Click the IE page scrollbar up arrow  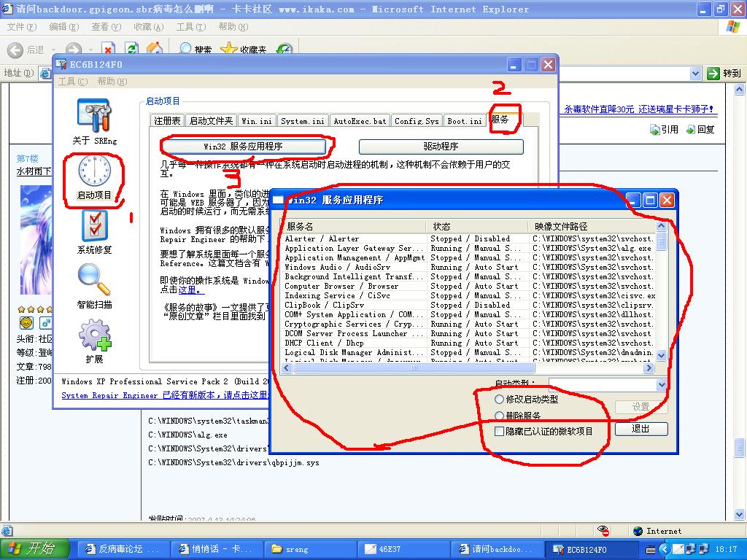pos(740,89)
